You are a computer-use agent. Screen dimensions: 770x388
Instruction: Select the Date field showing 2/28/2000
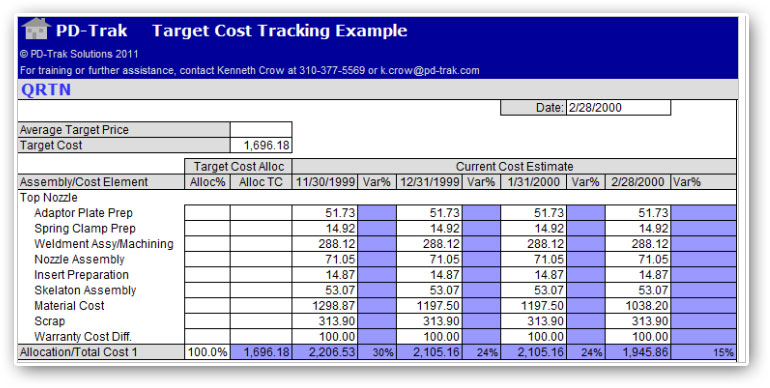[x=619, y=108]
